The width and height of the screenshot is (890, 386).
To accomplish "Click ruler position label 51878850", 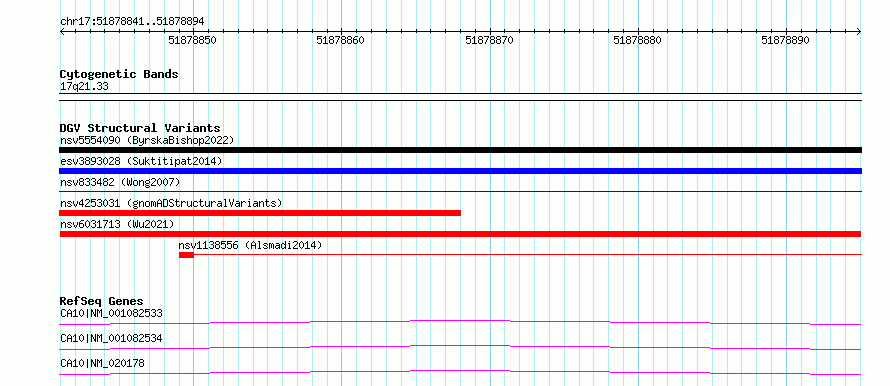I will (x=193, y=40).
